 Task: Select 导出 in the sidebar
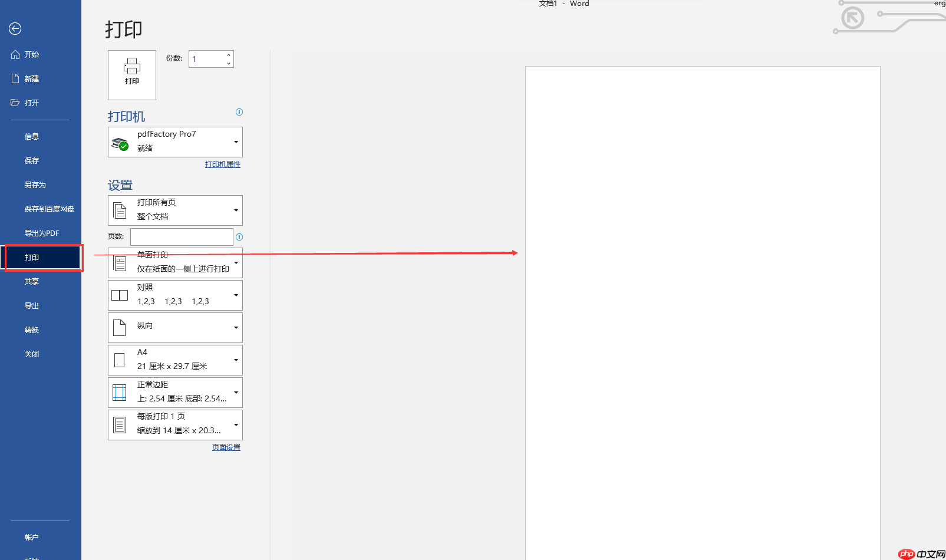(x=41, y=306)
